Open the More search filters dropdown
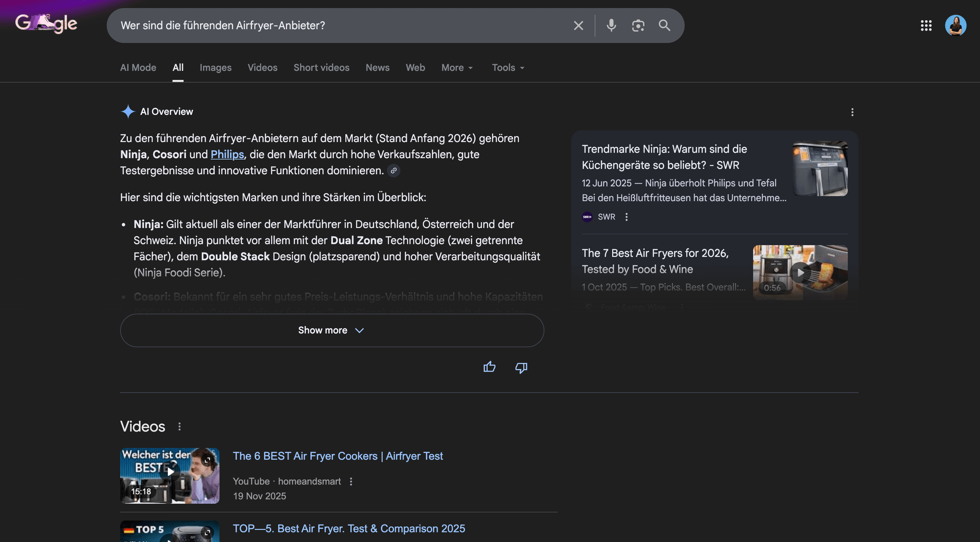Viewport: 980px width, 542px height. tap(457, 68)
